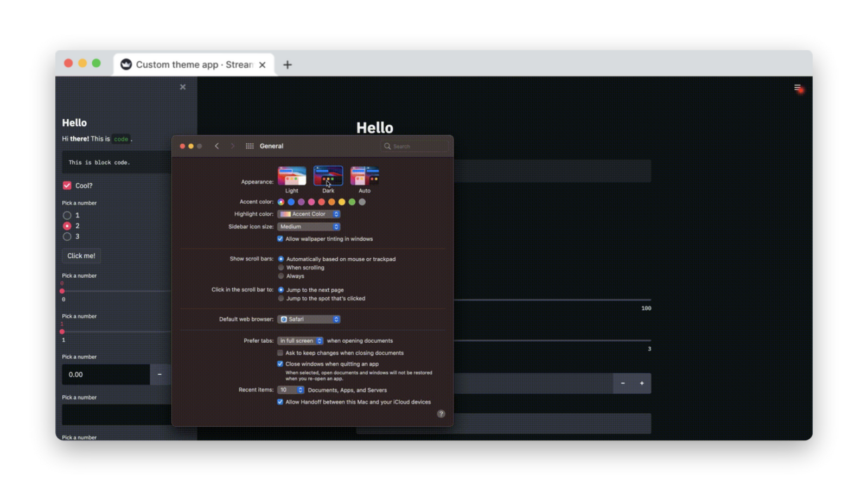
Task: Open the Default web browser dropdown
Action: coord(308,319)
